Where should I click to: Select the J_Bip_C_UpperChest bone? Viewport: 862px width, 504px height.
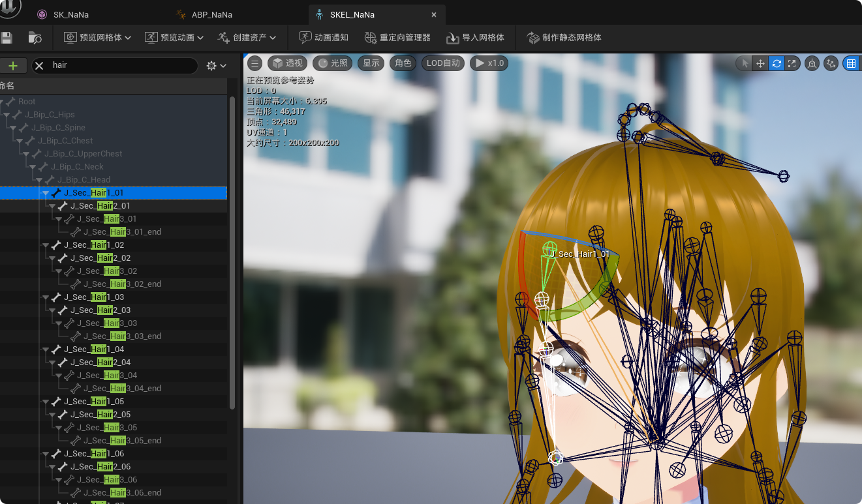pos(83,154)
